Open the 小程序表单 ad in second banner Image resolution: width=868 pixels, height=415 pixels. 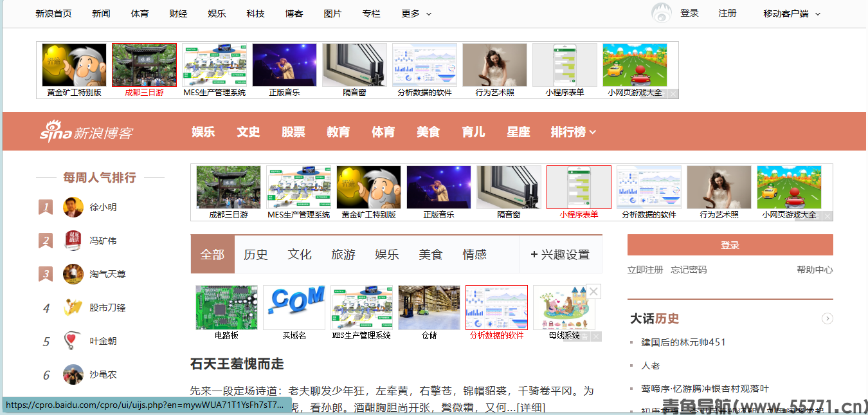(x=579, y=192)
